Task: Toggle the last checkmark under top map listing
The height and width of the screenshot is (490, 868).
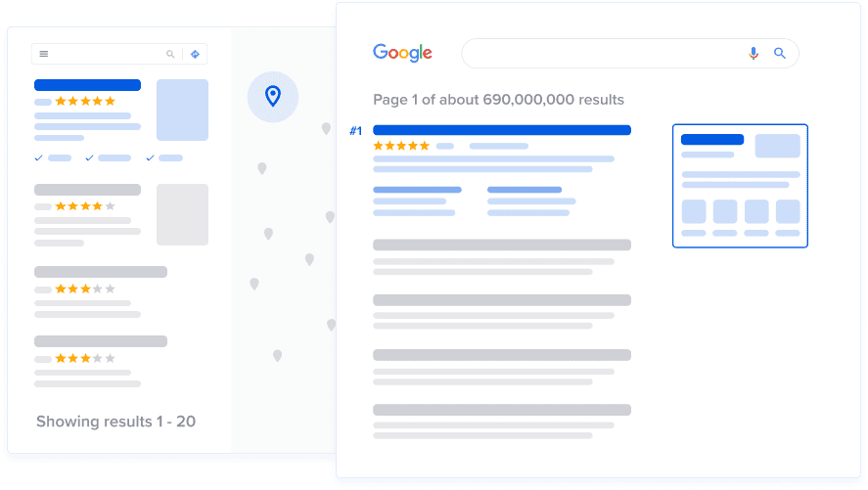Action: 151,157
